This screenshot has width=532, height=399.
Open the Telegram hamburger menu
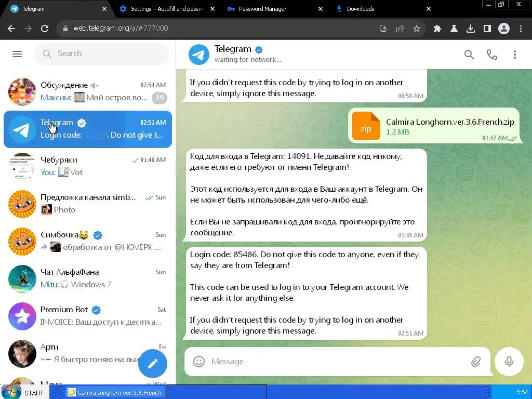[17, 54]
